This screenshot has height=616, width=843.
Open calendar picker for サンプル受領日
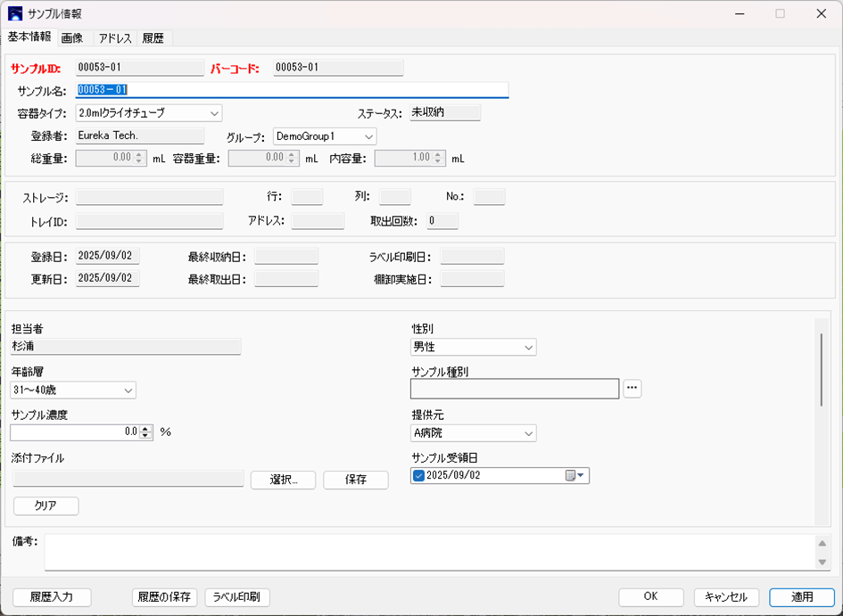[575, 476]
